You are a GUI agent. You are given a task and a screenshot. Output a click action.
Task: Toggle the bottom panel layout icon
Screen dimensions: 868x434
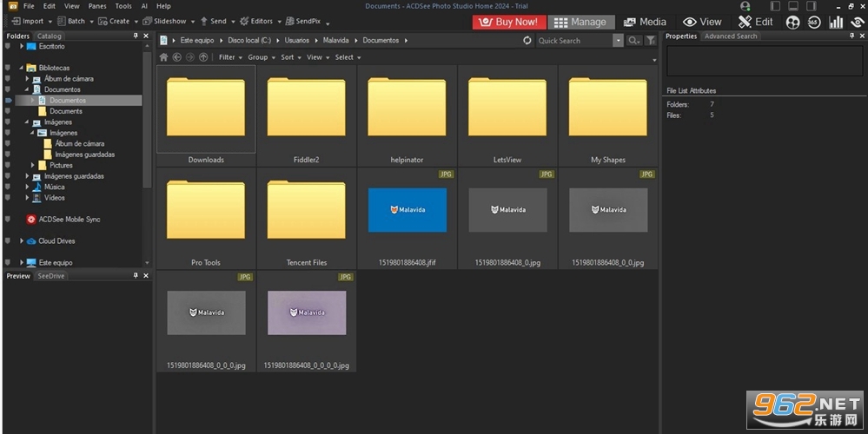[x=793, y=6]
